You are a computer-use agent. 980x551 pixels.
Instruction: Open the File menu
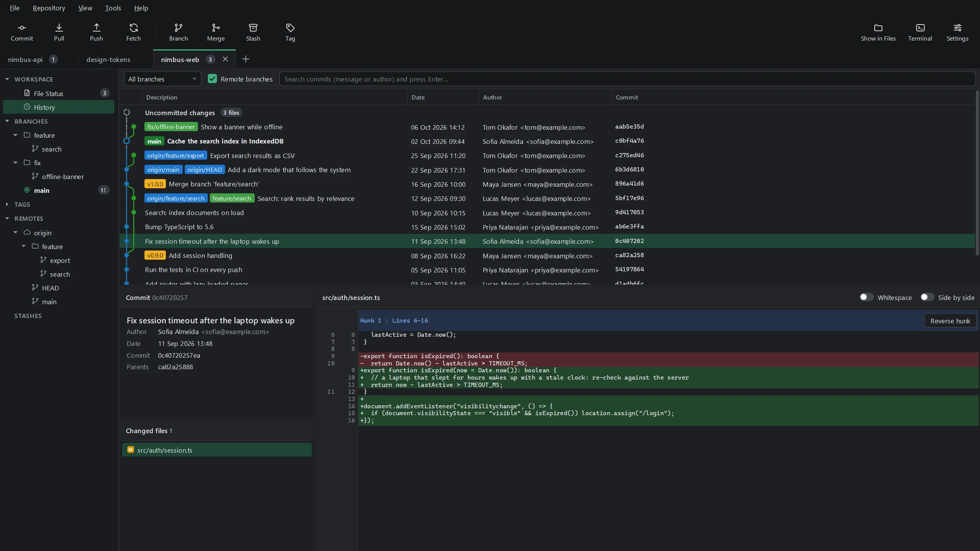click(15, 8)
